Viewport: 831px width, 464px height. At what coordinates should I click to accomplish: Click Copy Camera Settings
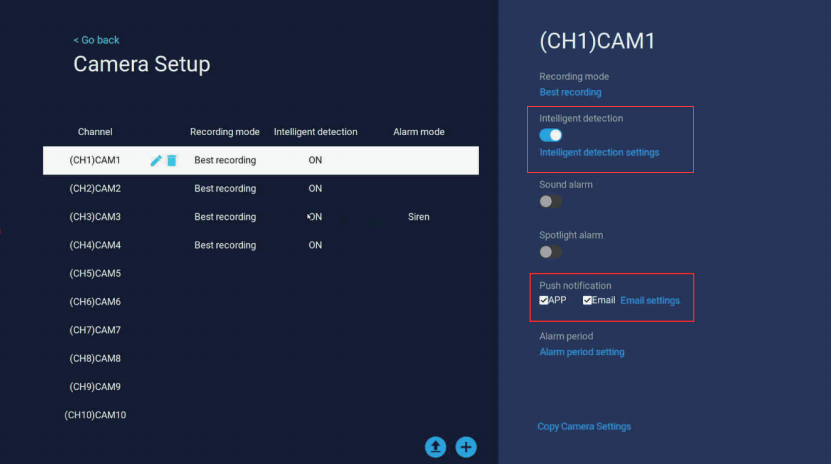coord(584,427)
